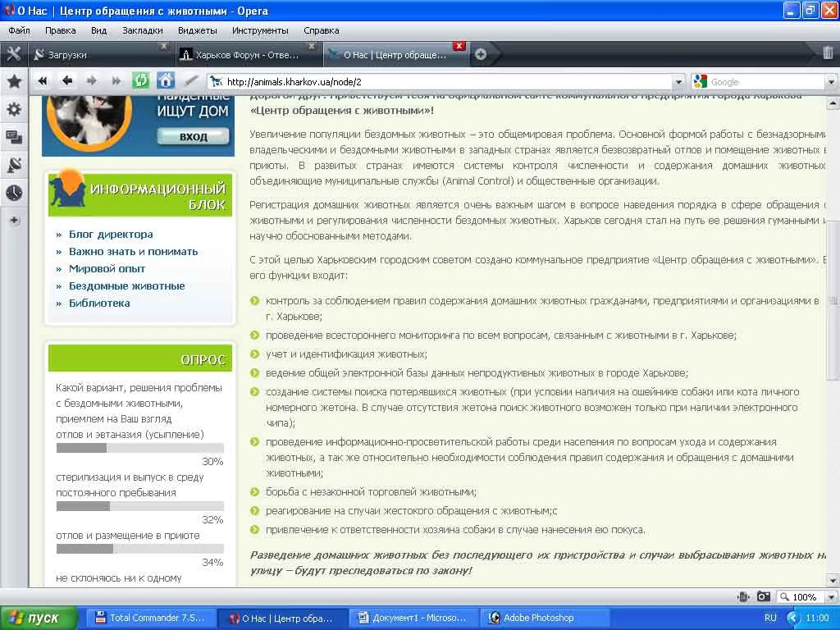840x630 pixels.
Task: Click the 32% poll result bar
Action: coord(139,506)
